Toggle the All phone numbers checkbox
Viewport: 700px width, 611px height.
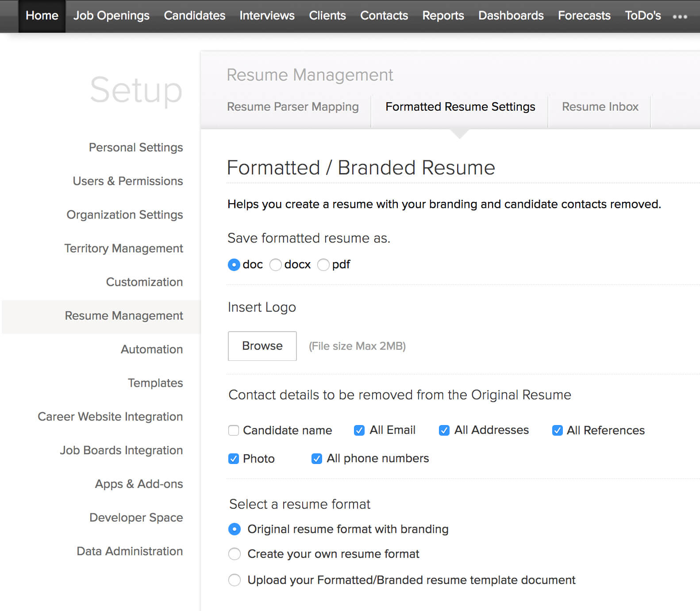[x=317, y=459]
